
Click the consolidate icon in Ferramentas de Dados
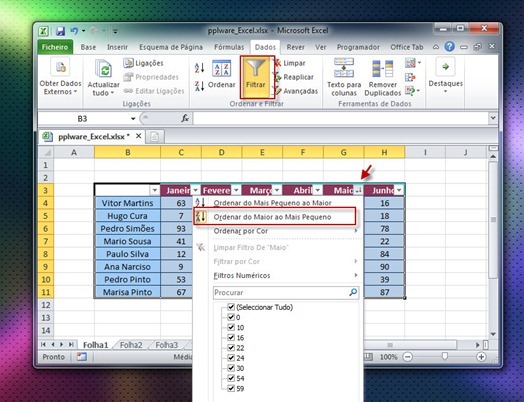tap(410, 77)
